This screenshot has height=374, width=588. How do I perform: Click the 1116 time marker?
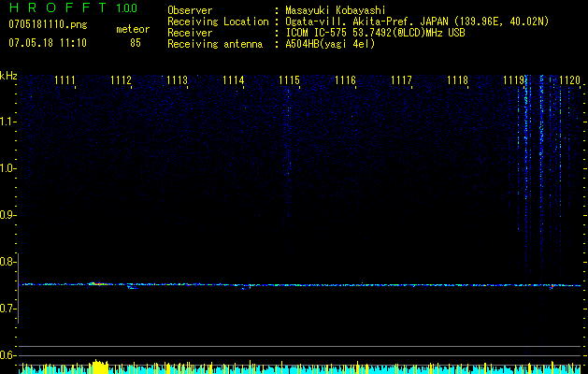pyautogui.click(x=345, y=80)
